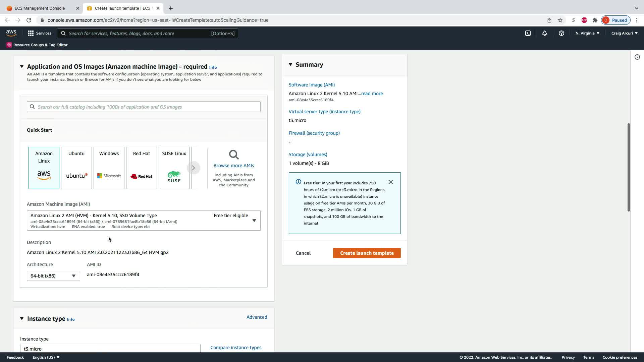Open the N. Virginia region menu

(x=587, y=33)
